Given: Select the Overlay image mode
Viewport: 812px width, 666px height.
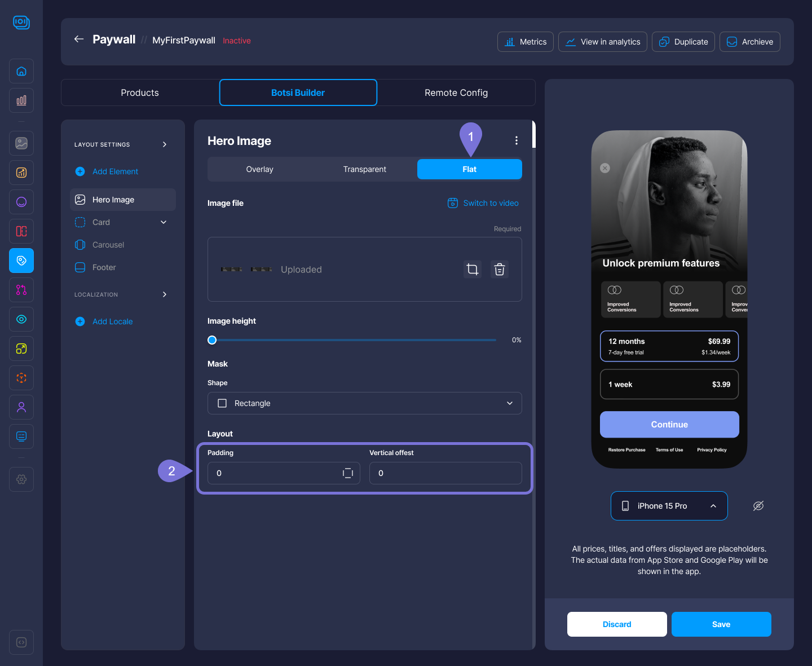Looking at the screenshot, I should [x=259, y=169].
